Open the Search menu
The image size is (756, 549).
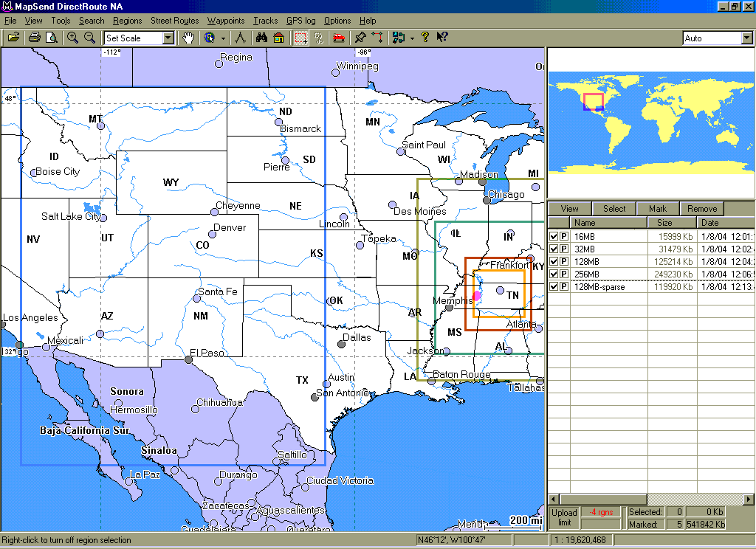[x=92, y=21]
